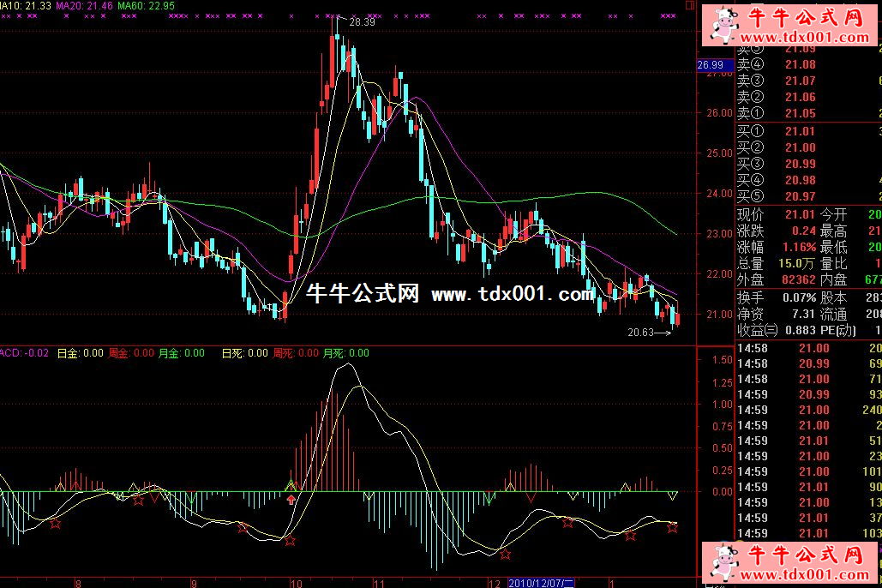This screenshot has height=588, width=882.
Task: Select the 卖④ 21.08 ask row
Action: (809, 64)
